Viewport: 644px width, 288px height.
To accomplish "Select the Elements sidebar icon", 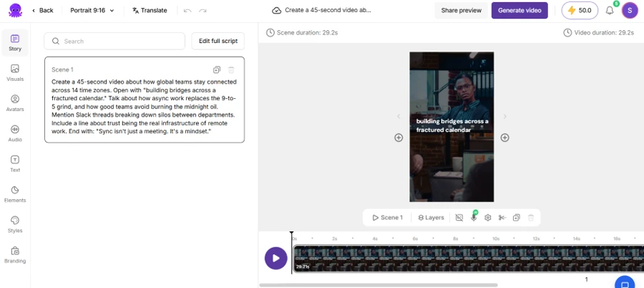I will coord(15,194).
